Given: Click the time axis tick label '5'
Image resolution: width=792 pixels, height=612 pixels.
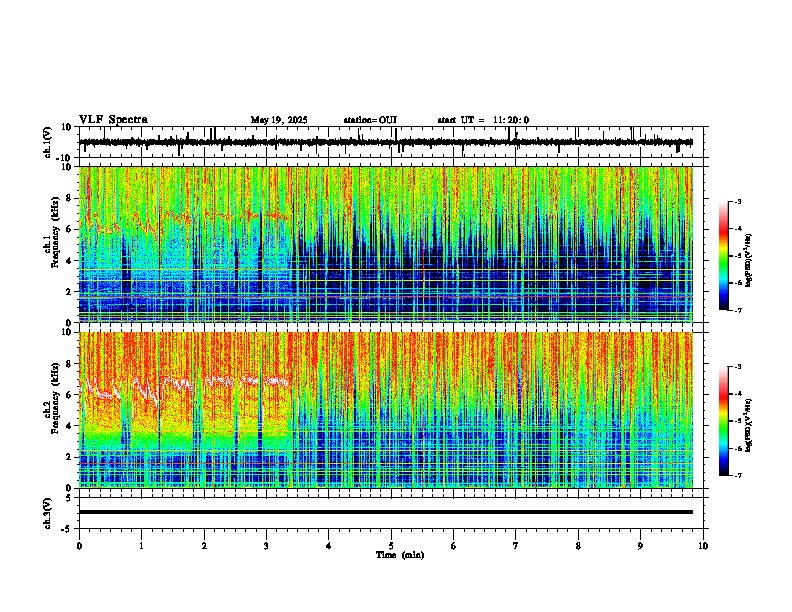Looking at the screenshot, I should (x=391, y=546).
